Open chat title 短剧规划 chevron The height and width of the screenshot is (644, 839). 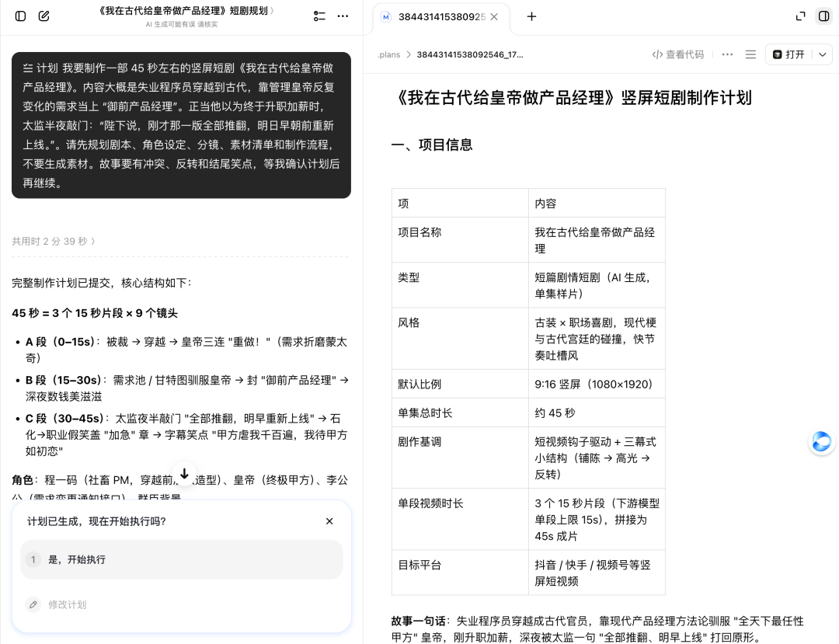point(272,11)
